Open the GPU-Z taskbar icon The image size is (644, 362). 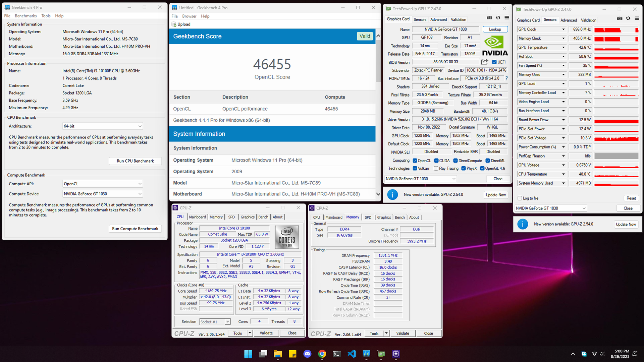[x=381, y=354]
